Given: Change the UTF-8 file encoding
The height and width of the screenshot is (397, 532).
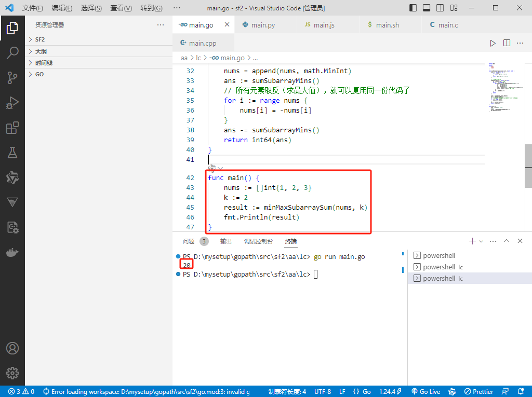Looking at the screenshot, I should pos(323,392).
